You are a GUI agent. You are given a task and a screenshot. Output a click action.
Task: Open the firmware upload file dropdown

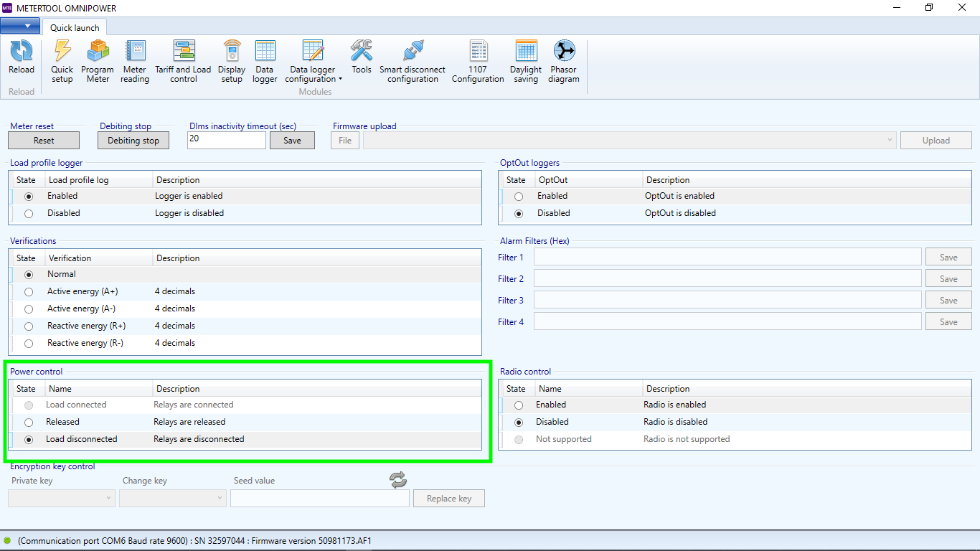(630, 141)
